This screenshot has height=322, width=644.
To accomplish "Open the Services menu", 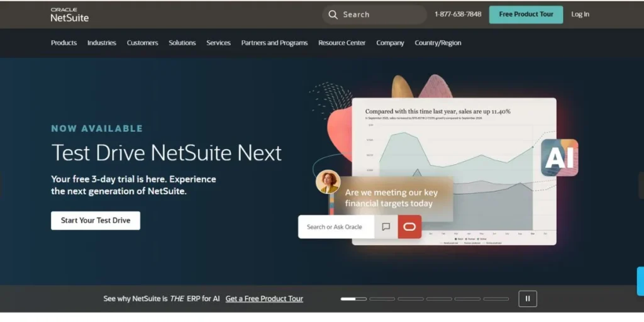I will pos(218,43).
